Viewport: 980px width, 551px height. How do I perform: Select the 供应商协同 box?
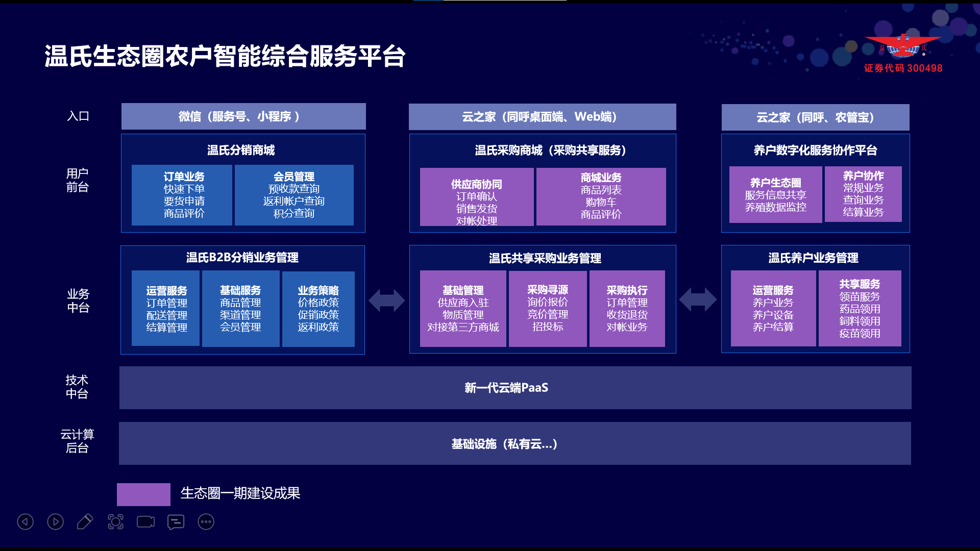click(x=477, y=197)
